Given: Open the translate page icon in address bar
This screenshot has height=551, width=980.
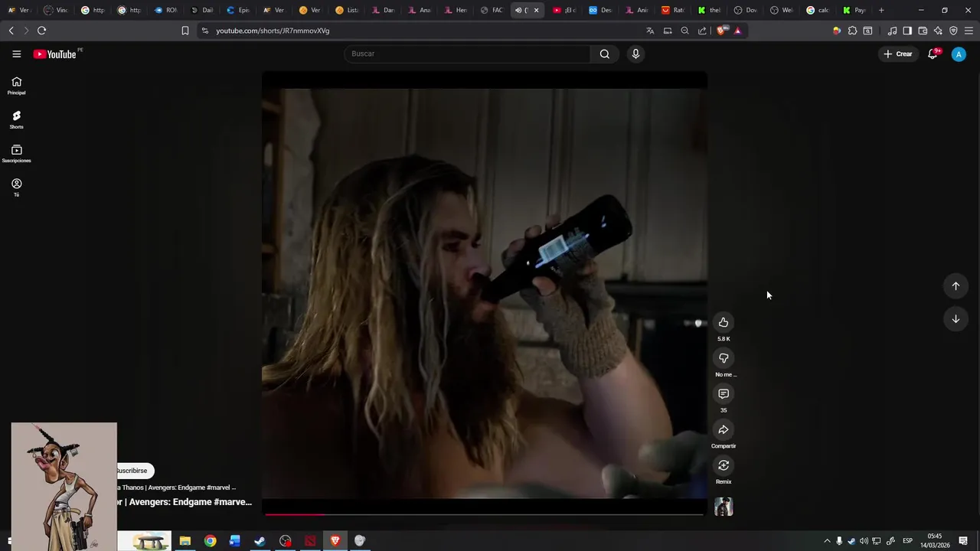Looking at the screenshot, I should 650,31.
